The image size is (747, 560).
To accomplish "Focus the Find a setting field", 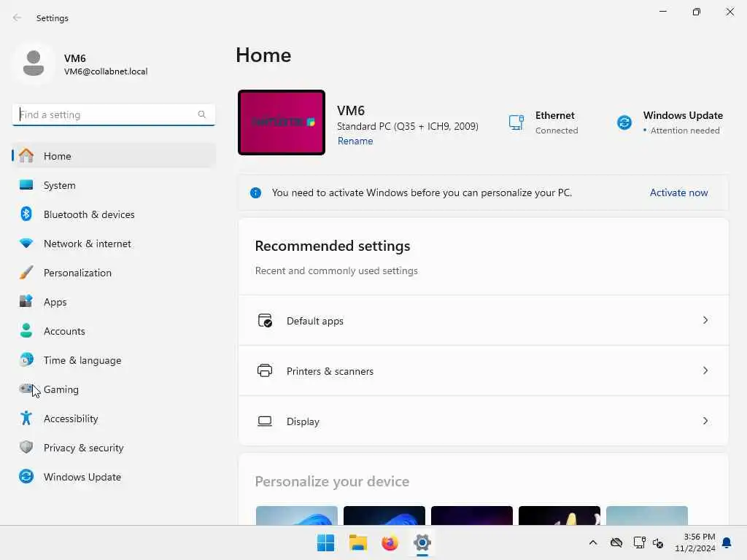I will click(114, 114).
